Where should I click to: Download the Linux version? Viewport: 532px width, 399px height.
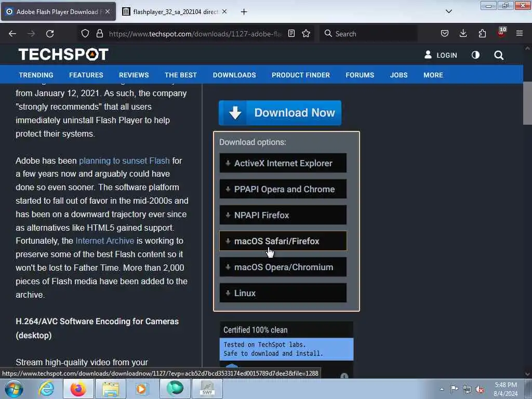283,293
